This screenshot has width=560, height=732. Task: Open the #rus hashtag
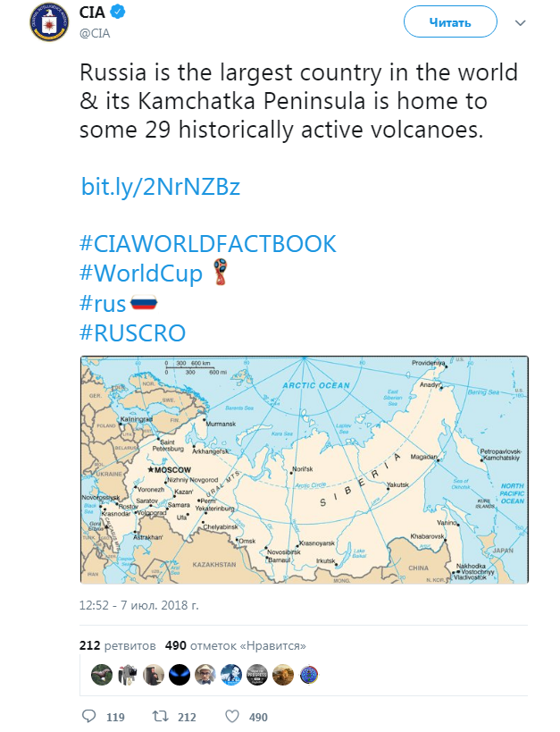pos(104,303)
